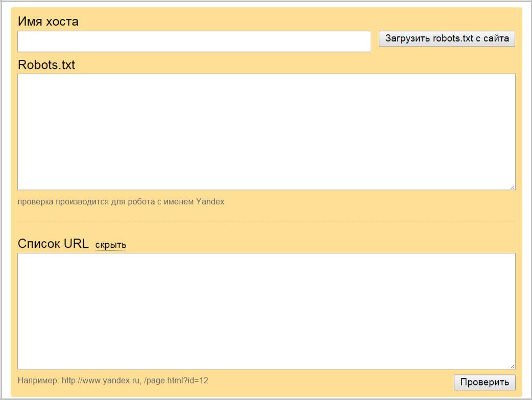Click inside the Список URL text area
This screenshot has width=532, height=400.
point(266,311)
